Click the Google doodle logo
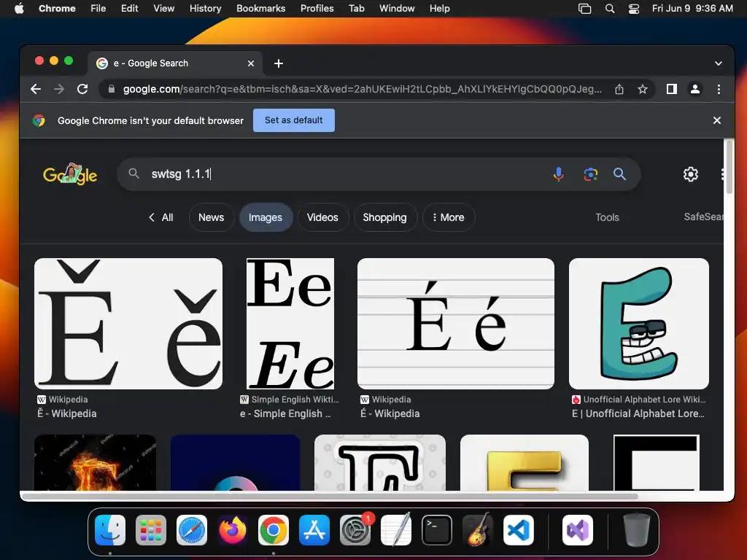 pyautogui.click(x=70, y=174)
